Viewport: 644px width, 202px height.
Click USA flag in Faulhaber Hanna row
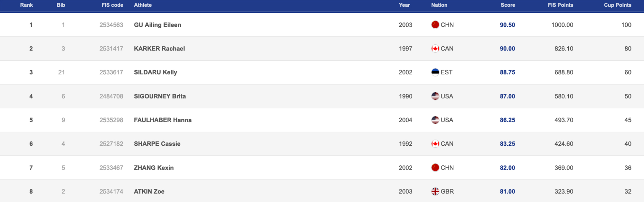[435, 120]
